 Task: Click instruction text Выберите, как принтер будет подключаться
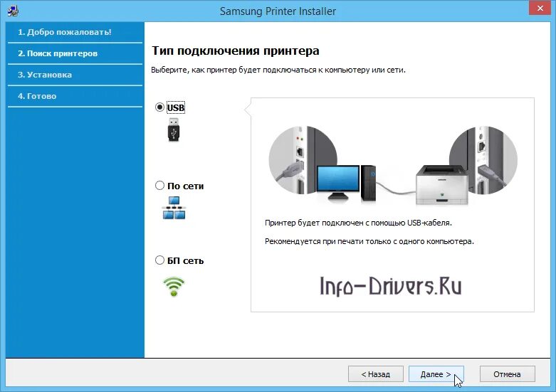pos(278,70)
